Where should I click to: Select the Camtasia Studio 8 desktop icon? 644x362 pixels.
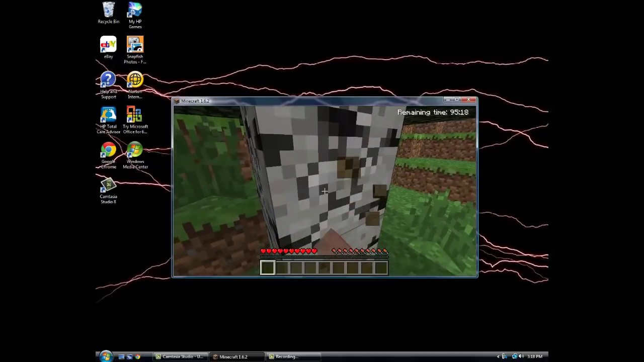pos(108,191)
